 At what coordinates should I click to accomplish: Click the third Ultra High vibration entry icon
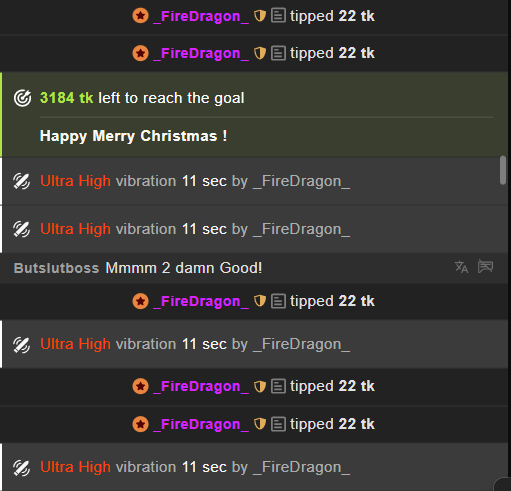22,344
